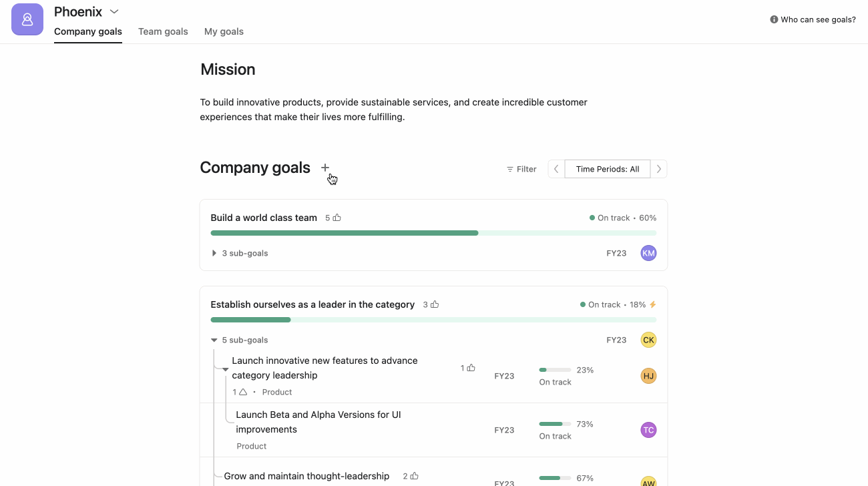Switch to the Team goals tab
This screenshot has height=486, width=868.
pos(163,31)
